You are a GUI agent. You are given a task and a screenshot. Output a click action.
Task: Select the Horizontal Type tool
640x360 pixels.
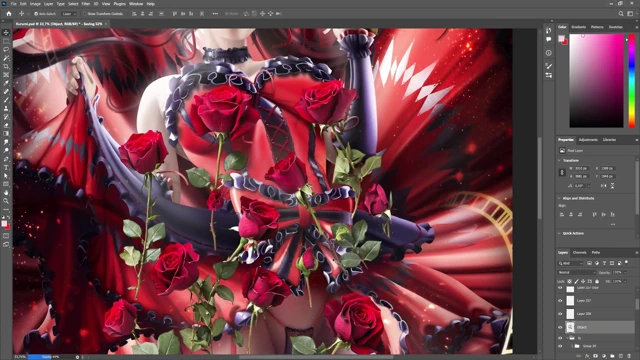(x=6, y=167)
